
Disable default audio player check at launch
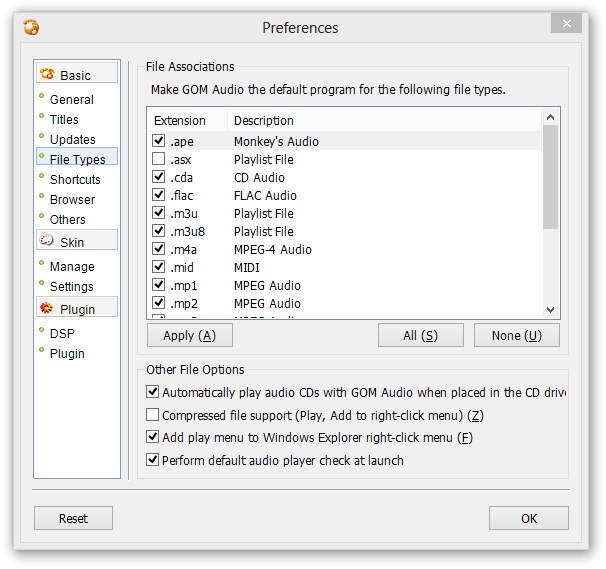[153, 460]
